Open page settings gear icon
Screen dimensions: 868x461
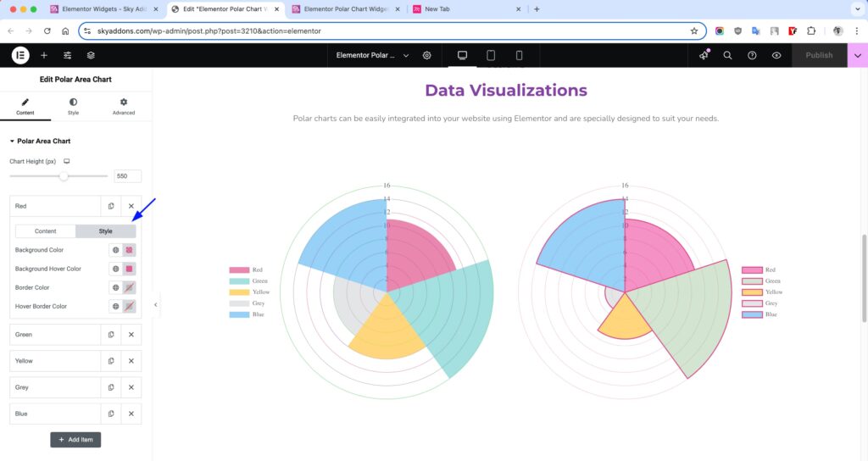[x=427, y=55]
